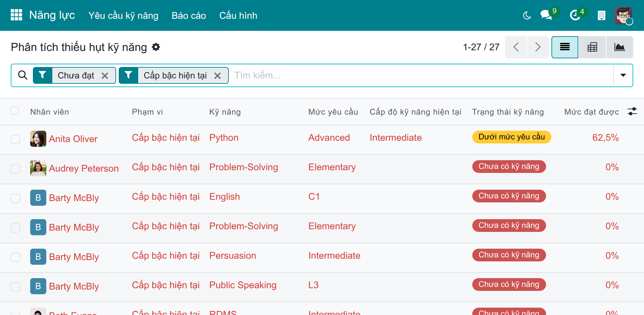
Task: Open the actions gear beside page title
Action: [156, 47]
